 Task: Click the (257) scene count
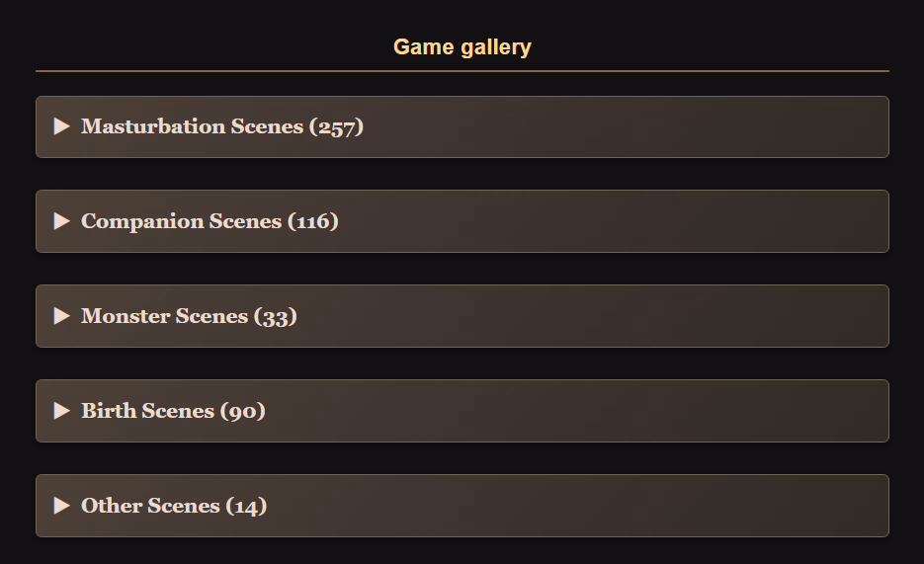pyautogui.click(x=336, y=126)
